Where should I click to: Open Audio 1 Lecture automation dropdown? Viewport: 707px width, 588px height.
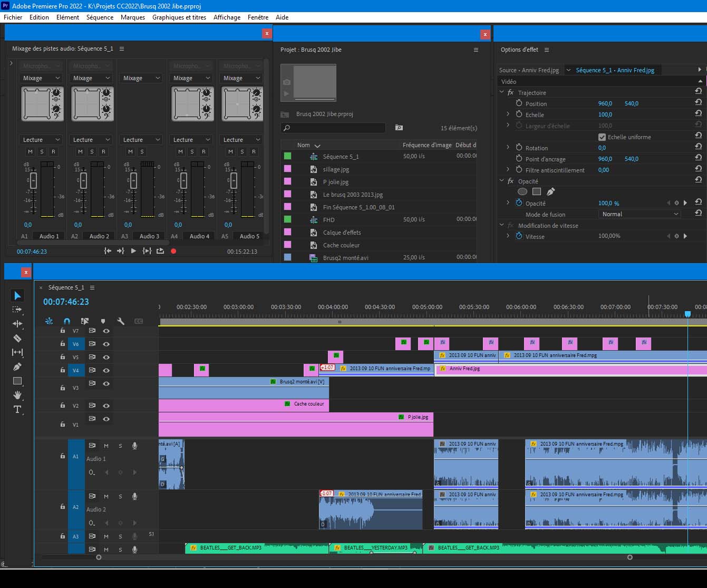tap(41, 140)
